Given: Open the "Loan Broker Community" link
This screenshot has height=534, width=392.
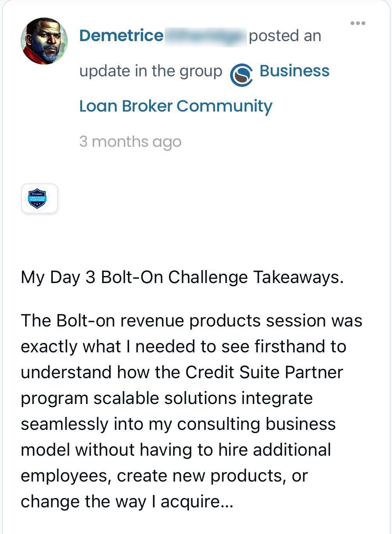Looking at the screenshot, I should (176, 106).
